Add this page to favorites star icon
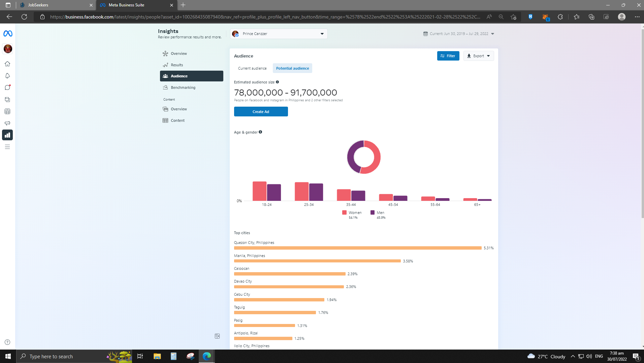 pos(513,17)
